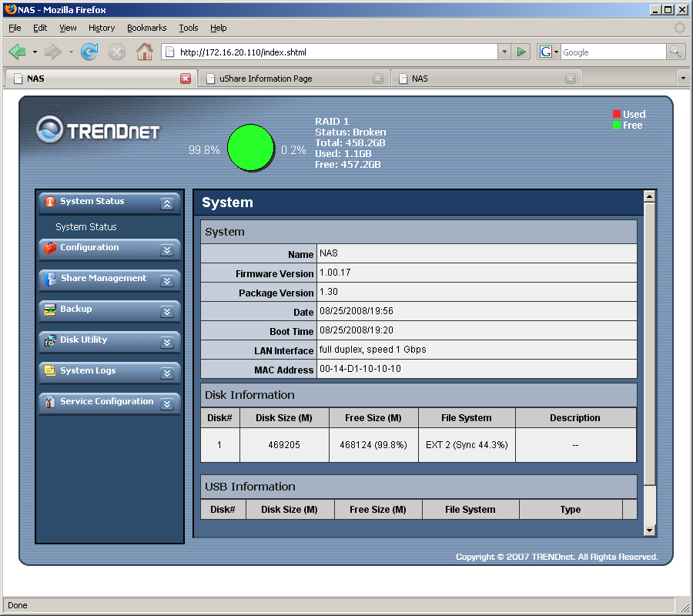
Task: Click the Service Configuration icon
Action: tap(50, 402)
